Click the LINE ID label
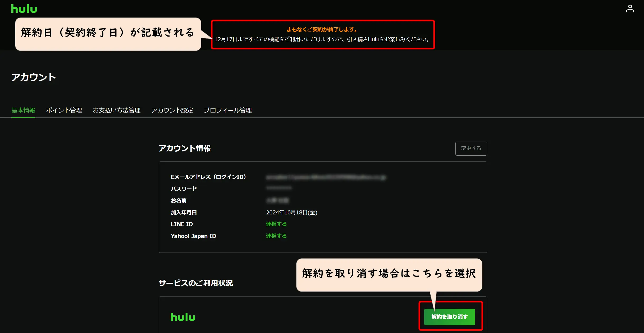The width and height of the screenshot is (644, 333). click(182, 224)
